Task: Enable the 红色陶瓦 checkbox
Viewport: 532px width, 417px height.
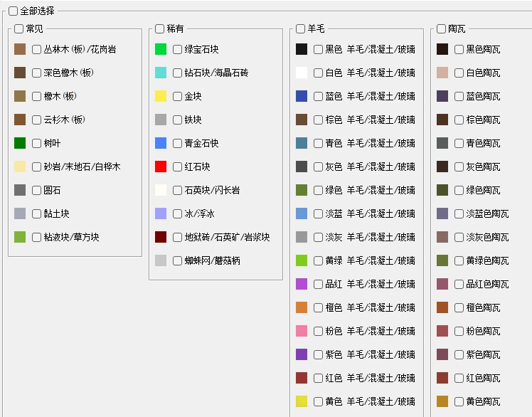Action: [459, 378]
